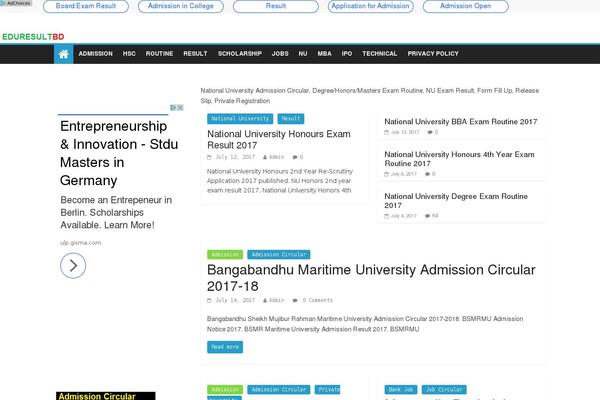This screenshot has width=600, height=400.
Task: Click Application for Admission ad button
Action: coord(370,6)
